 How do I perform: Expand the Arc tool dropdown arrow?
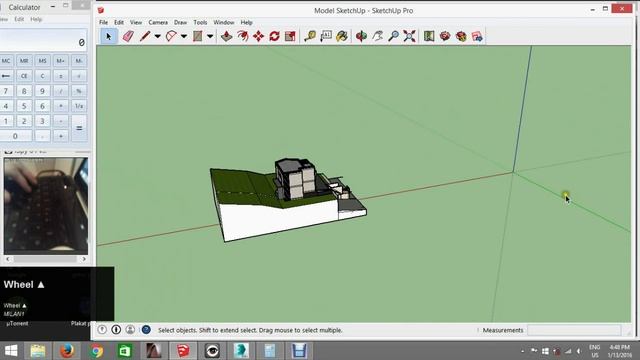pos(184,36)
